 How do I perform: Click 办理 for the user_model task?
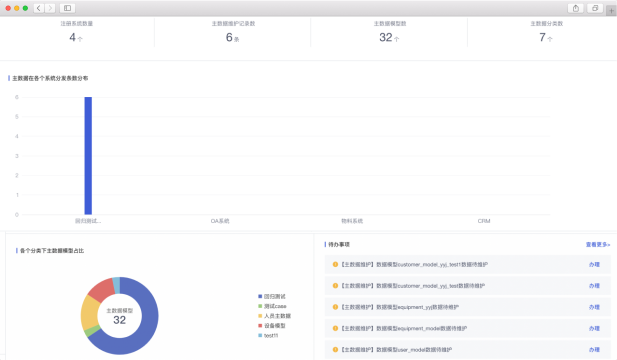coord(594,349)
